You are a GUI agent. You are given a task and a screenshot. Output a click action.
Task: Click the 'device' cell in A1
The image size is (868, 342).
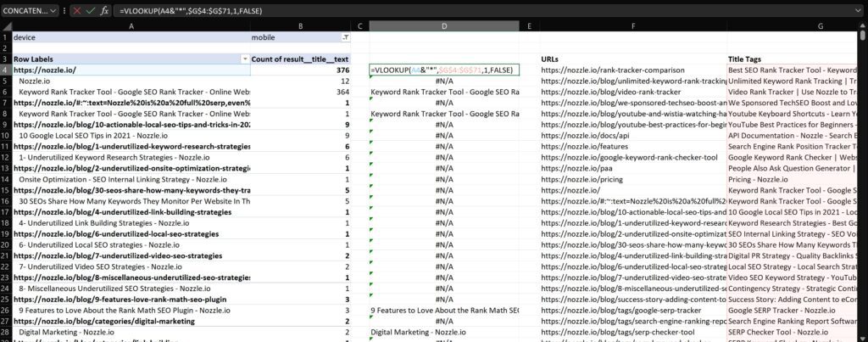pos(131,37)
